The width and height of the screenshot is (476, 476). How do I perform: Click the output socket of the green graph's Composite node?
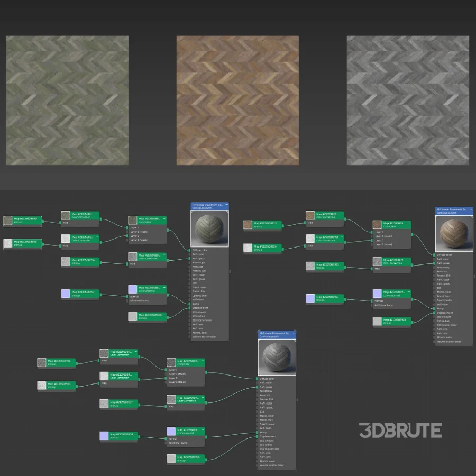(168, 230)
